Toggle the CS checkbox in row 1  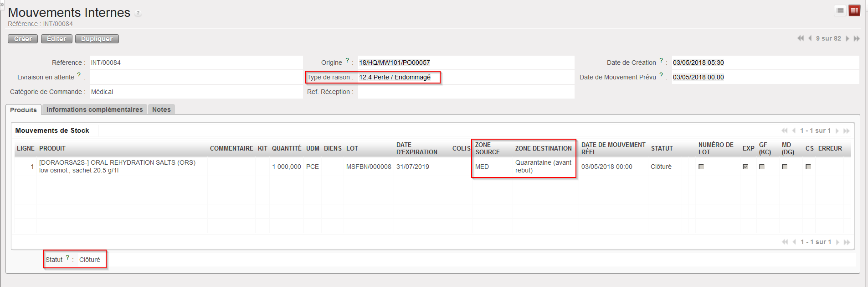pos(808,167)
